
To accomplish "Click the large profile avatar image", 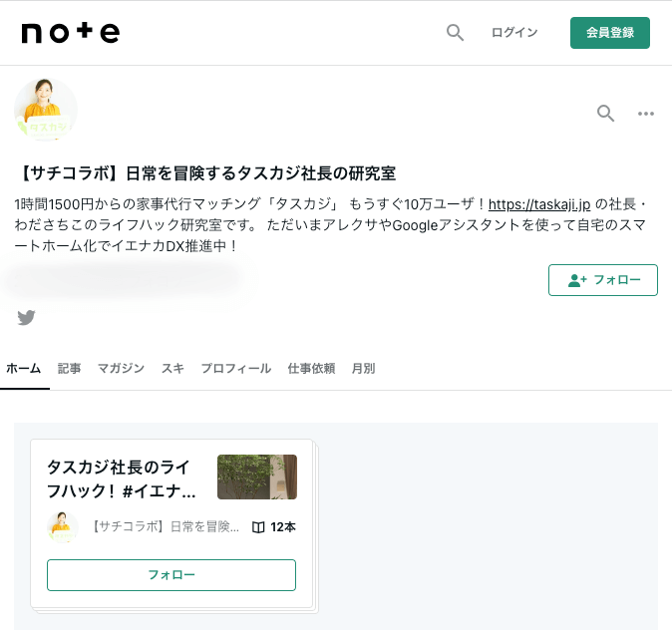I will pos(46,110).
